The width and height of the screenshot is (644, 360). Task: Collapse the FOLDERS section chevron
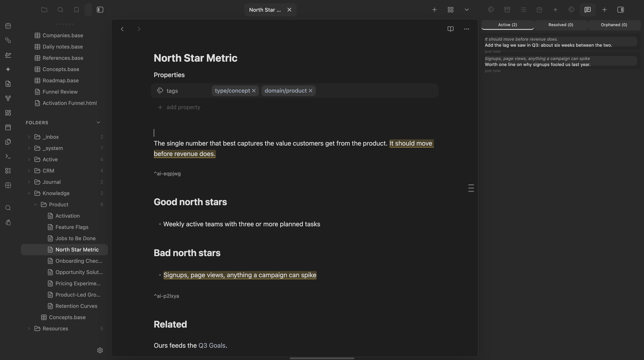[98, 123]
